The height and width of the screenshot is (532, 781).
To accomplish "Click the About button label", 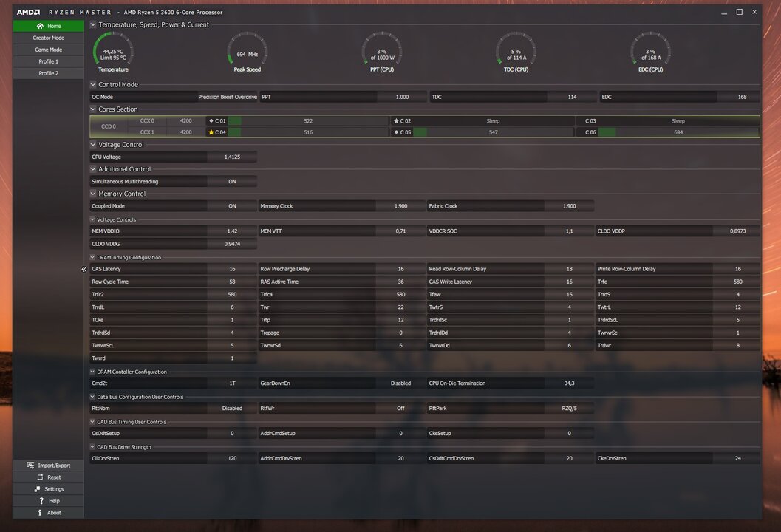I will 54,513.
